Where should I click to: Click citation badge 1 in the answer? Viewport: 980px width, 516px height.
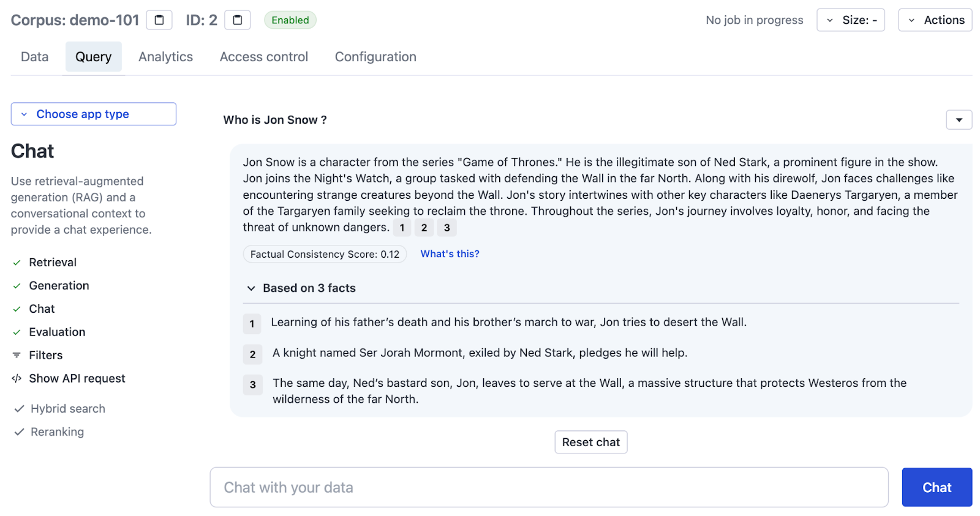[x=402, y=228]
